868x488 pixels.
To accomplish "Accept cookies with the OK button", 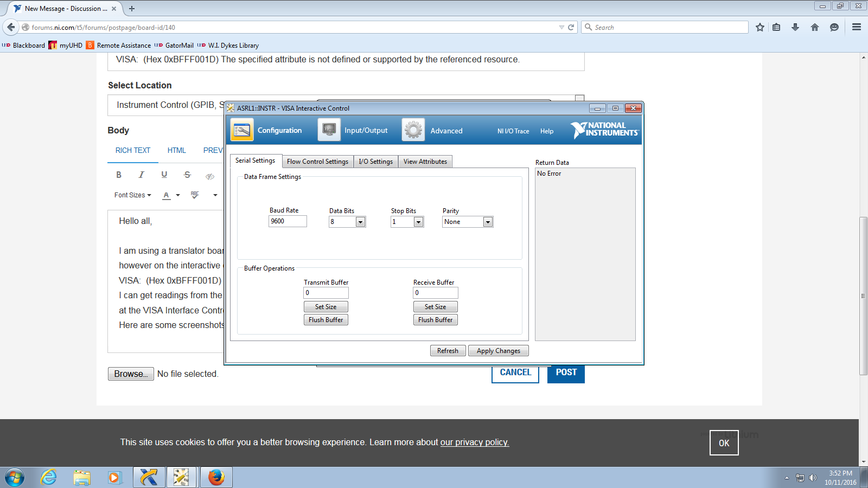I will pyautogui.click(x=724, y=443).
